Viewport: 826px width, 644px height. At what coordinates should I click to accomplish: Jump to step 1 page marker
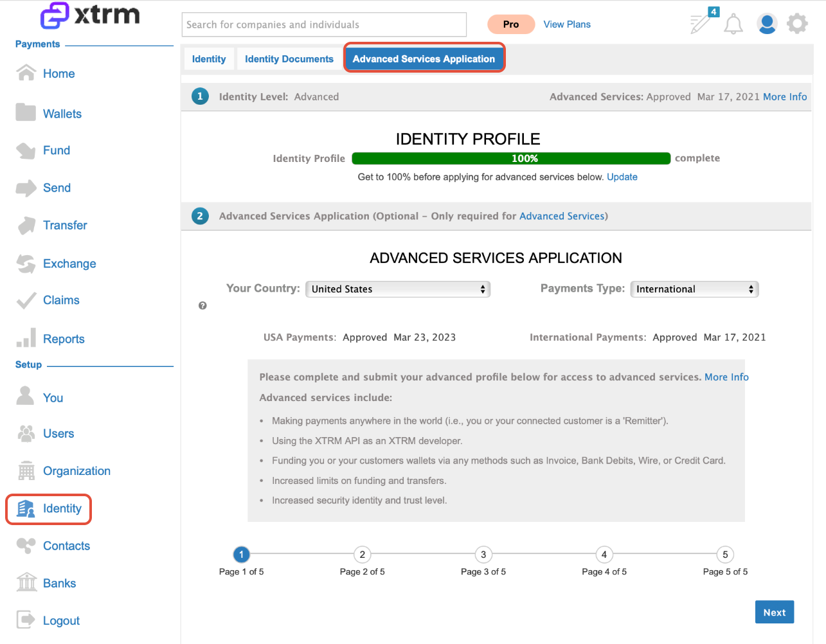[x=241, y=554]
